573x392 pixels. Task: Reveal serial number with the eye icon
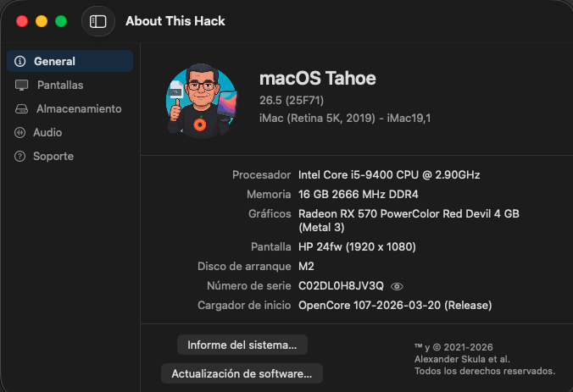pyautogui.click(x=397, y=286)
